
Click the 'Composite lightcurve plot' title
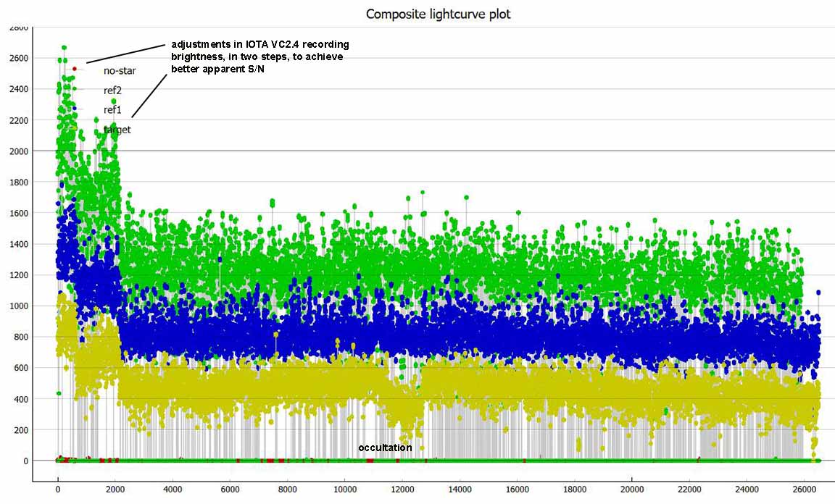pyautogui.click(x=438, y=14)
